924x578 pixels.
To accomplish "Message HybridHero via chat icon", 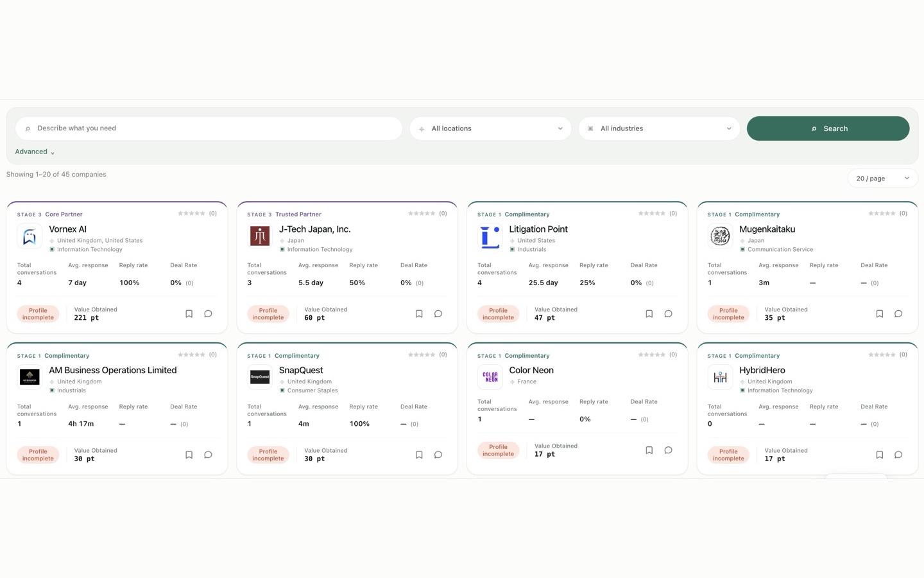I will click(898, 455).
